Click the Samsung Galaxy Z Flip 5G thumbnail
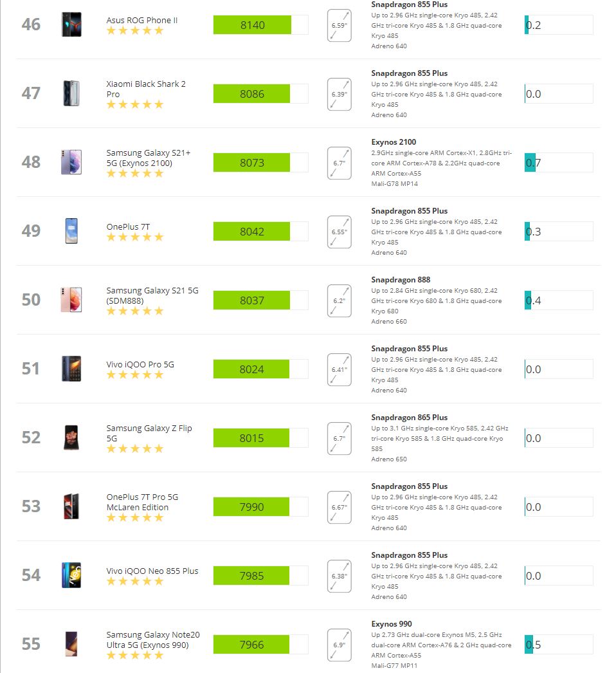616x673 pixels. [71, 438]
